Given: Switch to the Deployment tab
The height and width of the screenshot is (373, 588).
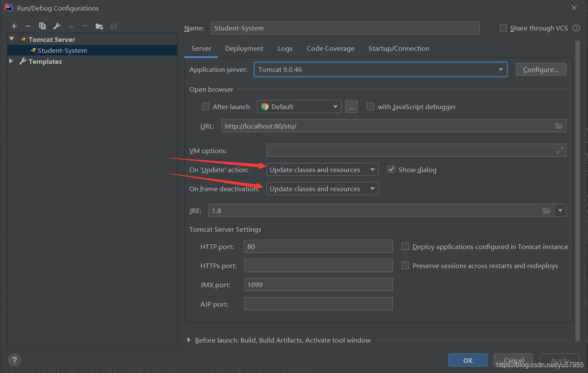Looking at the screenshot, I should click(244, 49).
